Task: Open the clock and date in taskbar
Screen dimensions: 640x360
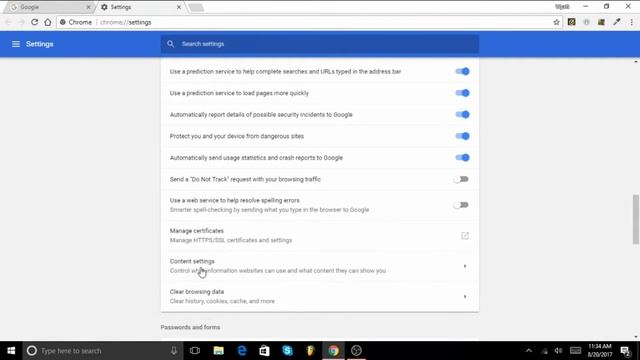Action: coord(600,351)
